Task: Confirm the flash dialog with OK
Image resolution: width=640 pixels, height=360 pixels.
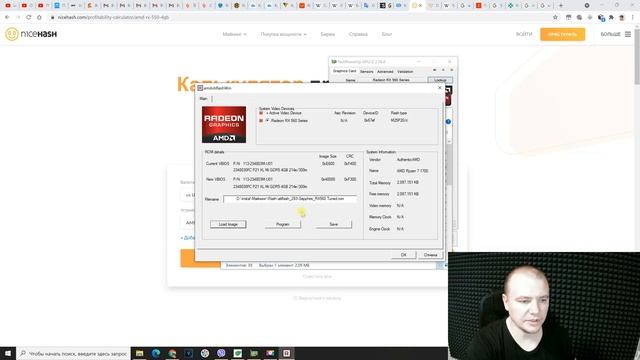Action: 404,255
